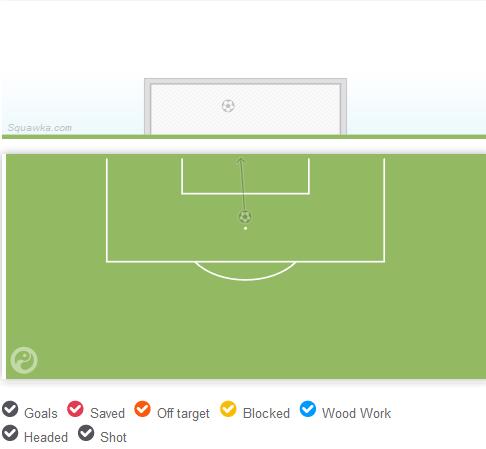Click the Shot label text

tap(113, 437)
